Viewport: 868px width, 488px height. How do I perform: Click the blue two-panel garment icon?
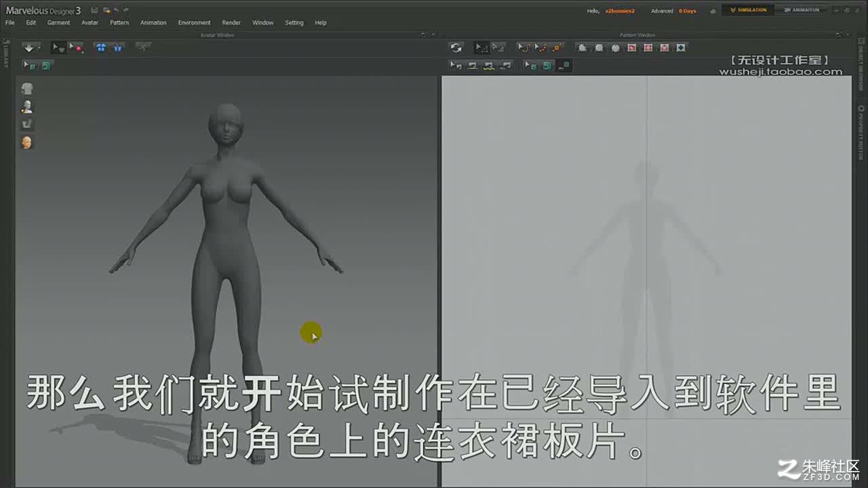click(117, 48)
